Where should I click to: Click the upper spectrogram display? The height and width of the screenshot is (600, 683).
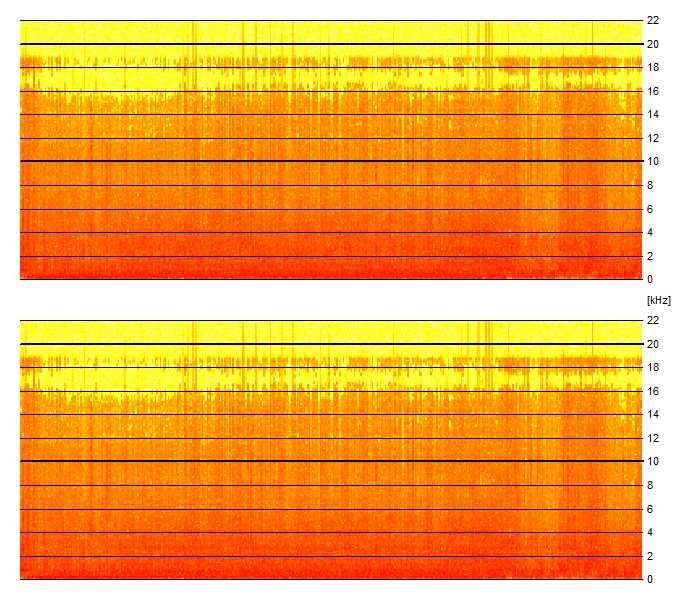(x=331, y=150)
